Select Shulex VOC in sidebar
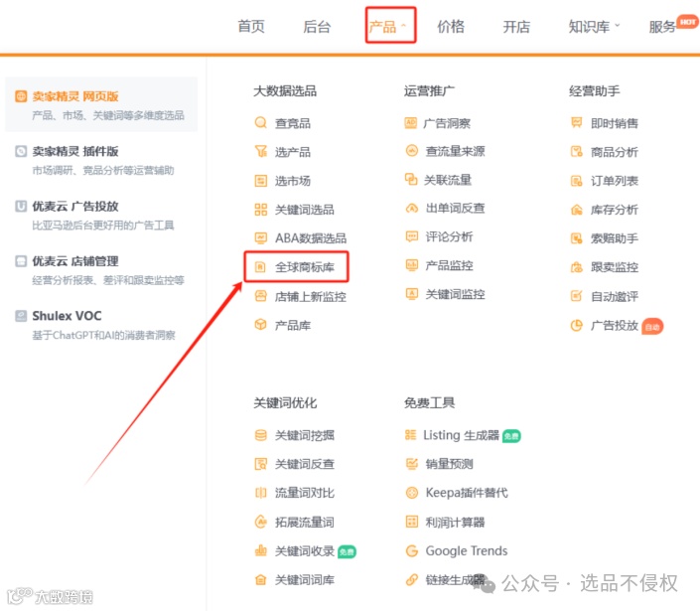 click(x=101, y=325)
